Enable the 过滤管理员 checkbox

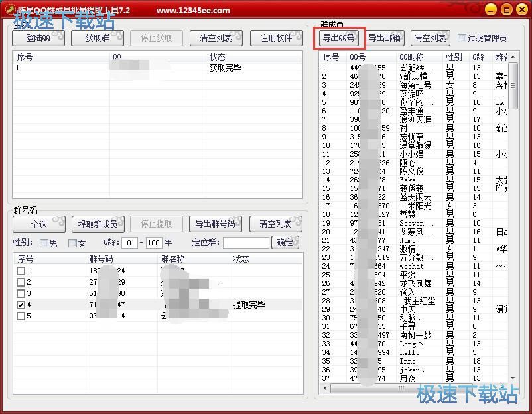(462, 38)
